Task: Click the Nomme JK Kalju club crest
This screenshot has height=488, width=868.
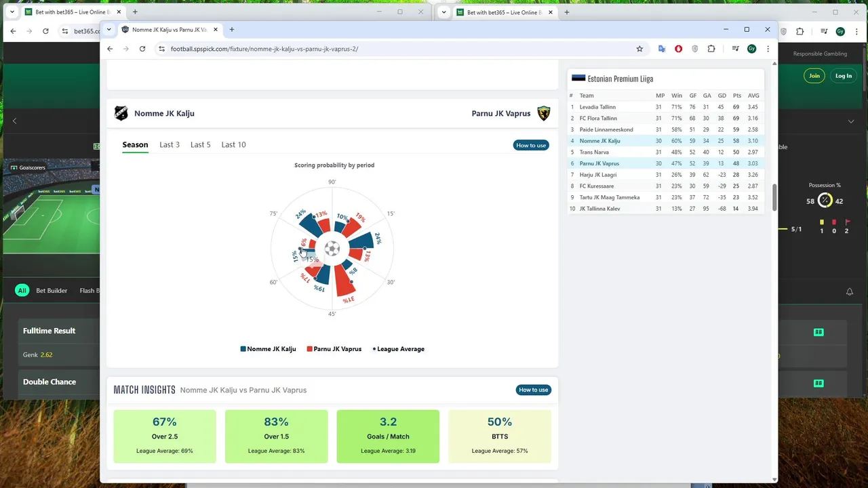Action: [121, 113]
